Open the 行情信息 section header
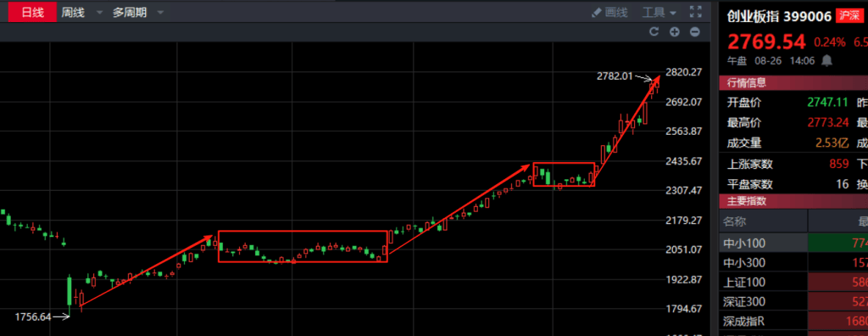Image resolution: width=868 pixels, height=336 pixels. [x=793, y=83]
